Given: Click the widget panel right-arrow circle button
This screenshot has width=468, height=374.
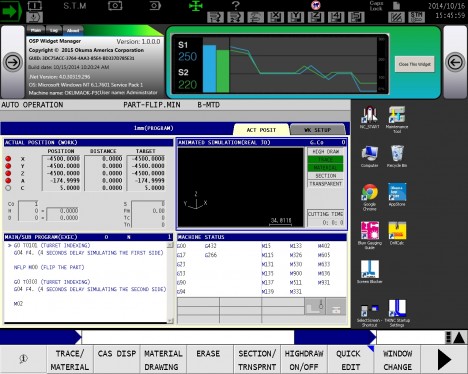Looking at the screenshot, I should 13,62.
